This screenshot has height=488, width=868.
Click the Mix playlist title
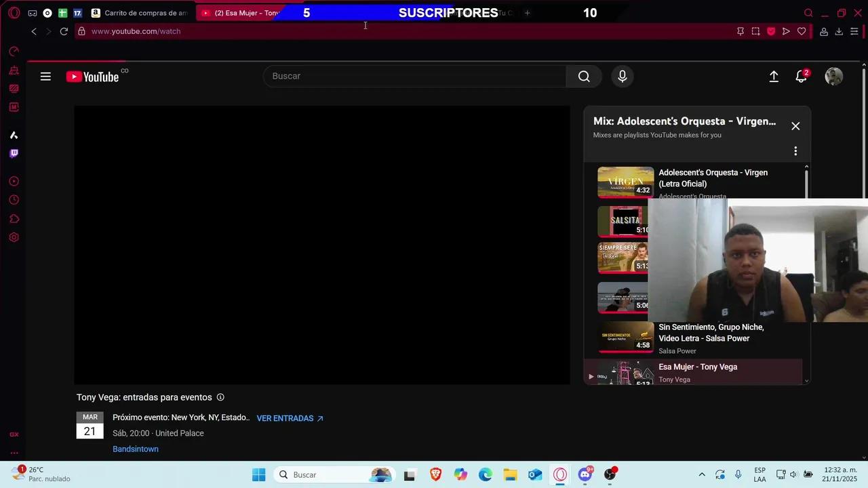click(684, 121)
